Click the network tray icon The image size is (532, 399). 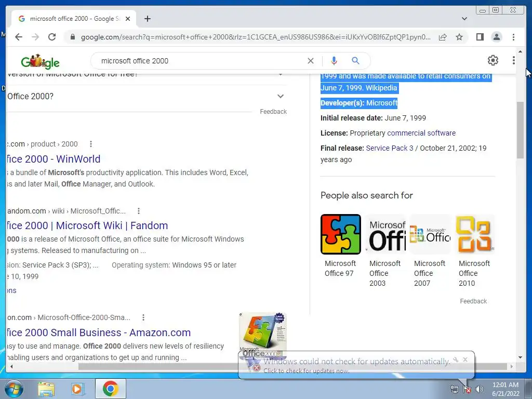[x=455, y=389]
